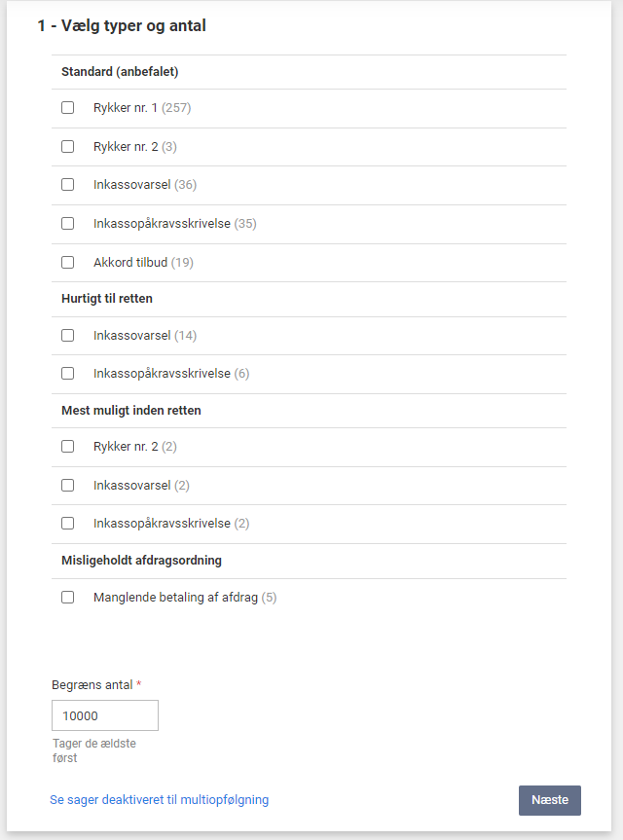
Task: Select Inkassopåkravsskrivelse under Mest muligt inden retten
Action: point(67,523)
